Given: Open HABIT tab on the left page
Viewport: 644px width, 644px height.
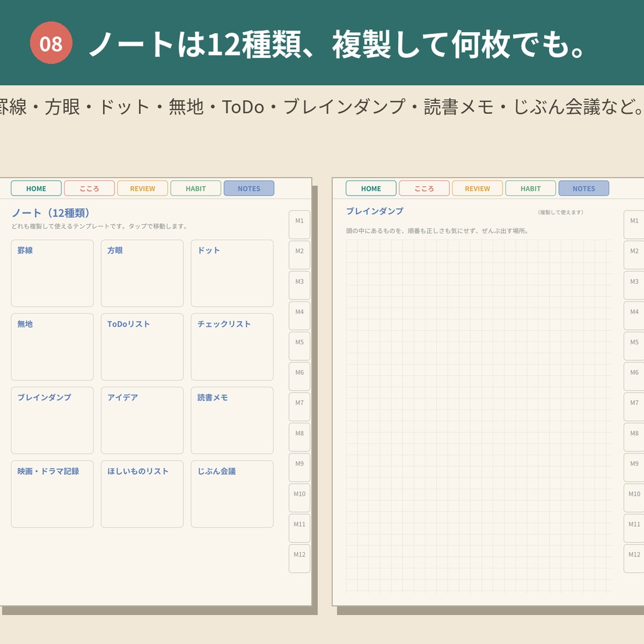Looking at the screenshot, I should pos(196,189).
